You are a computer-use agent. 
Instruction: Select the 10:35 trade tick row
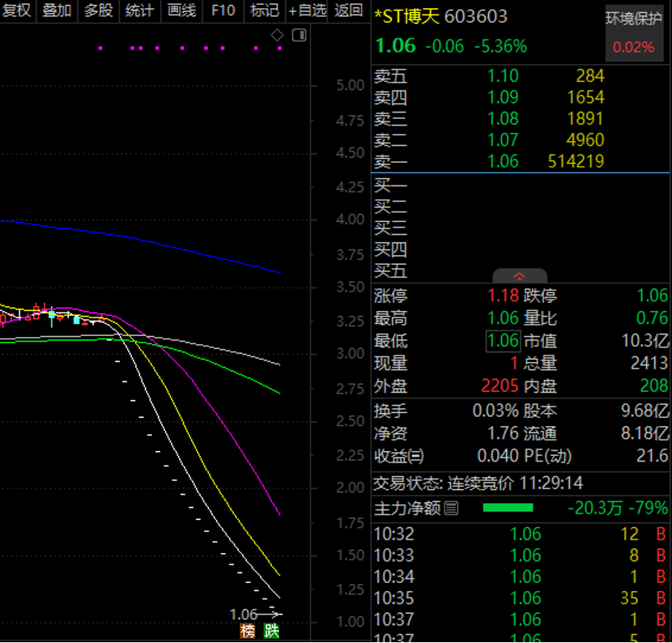point(520,598)
